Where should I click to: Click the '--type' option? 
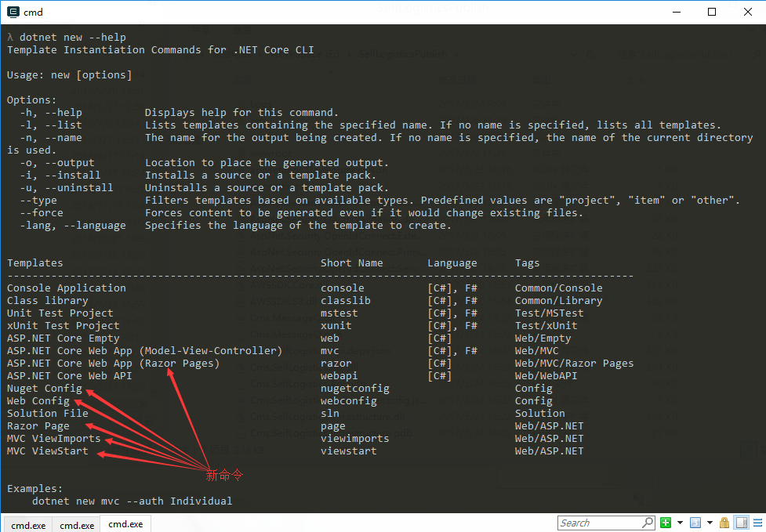click(x=38, y=200)
